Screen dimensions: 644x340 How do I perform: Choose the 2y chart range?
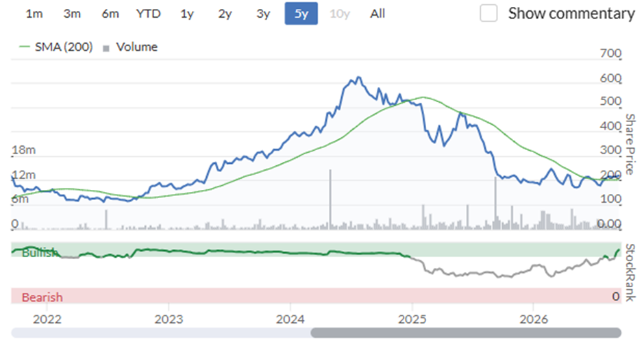point(225,14)
